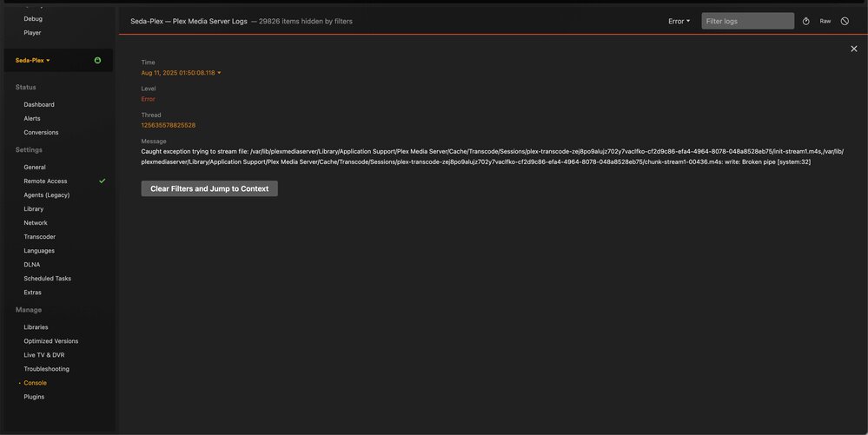Open Libraries under Manage

(x=36, y=327)
